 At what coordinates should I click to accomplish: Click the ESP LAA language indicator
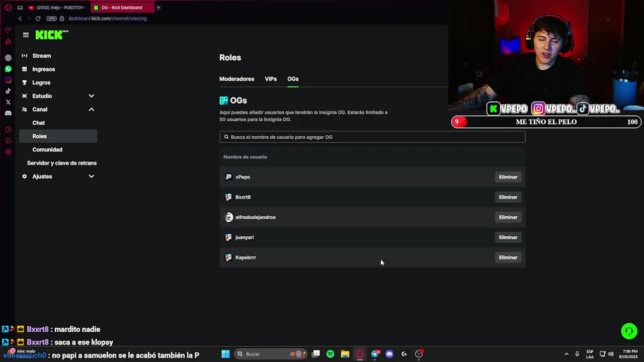(x=590, y=354)
